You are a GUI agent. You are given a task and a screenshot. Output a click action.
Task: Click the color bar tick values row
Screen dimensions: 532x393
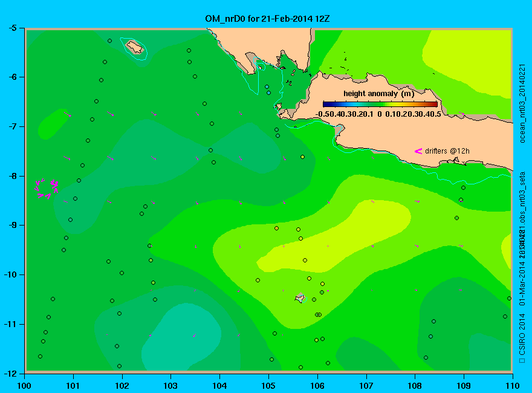point(378,114)
